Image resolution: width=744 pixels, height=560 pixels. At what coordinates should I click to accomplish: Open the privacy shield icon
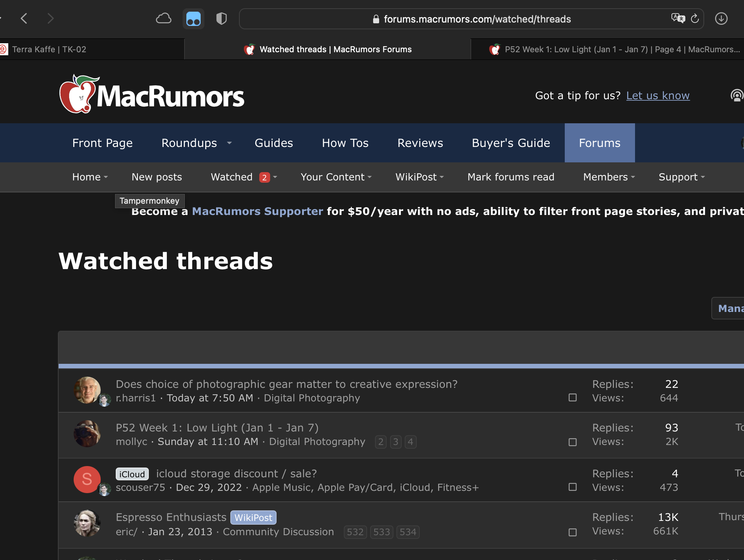point(222,18)
